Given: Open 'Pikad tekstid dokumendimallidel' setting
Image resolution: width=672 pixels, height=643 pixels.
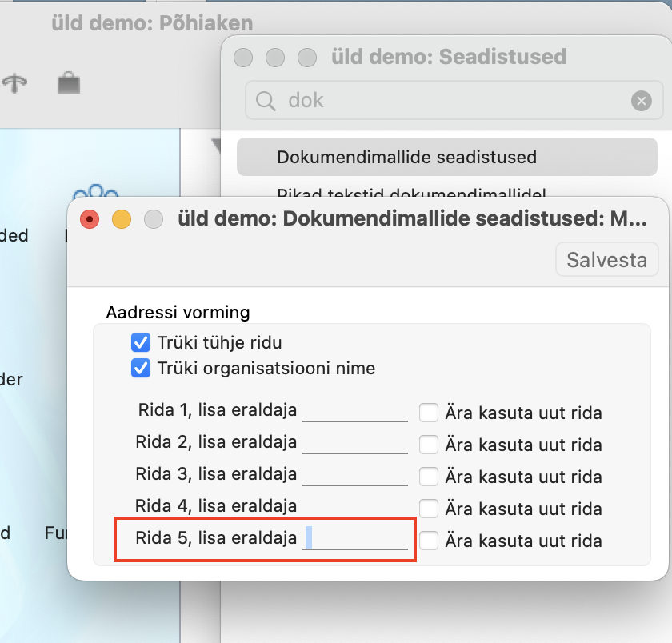Looking at the screenshot, I should (x=411, y=192).
